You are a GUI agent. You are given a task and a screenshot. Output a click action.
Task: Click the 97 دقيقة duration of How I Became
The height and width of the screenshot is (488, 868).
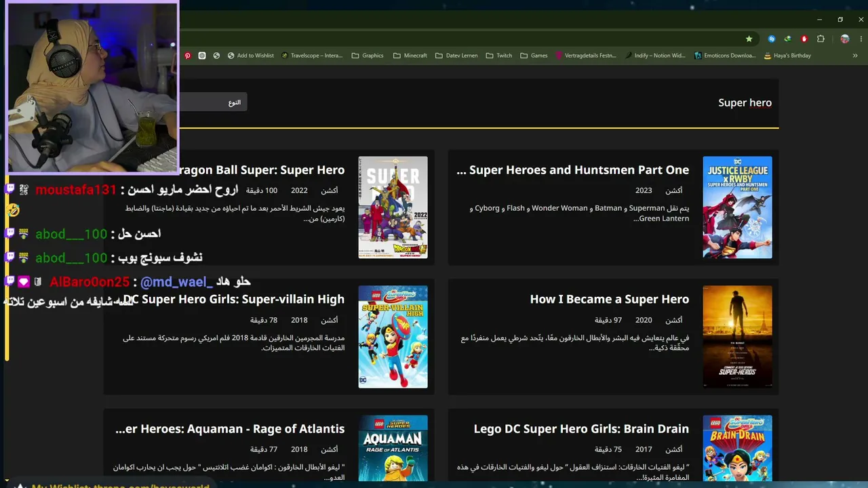click(x=608, y=321)
